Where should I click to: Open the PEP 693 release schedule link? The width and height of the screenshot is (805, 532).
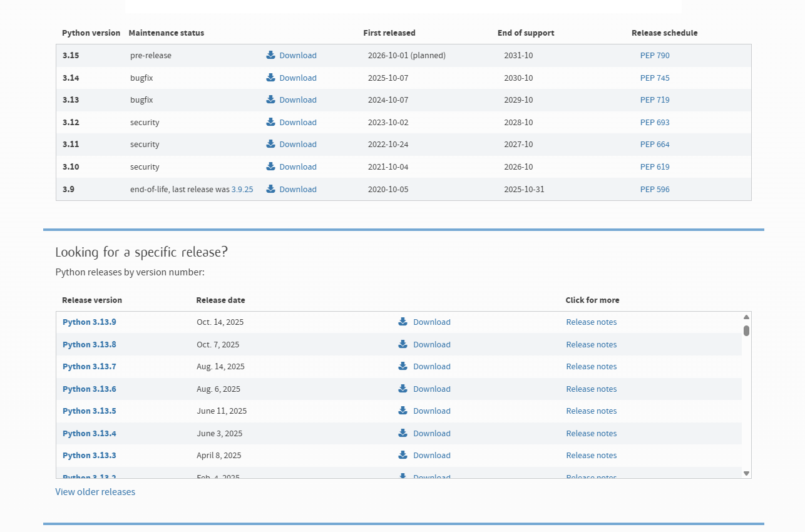(655, 123)
